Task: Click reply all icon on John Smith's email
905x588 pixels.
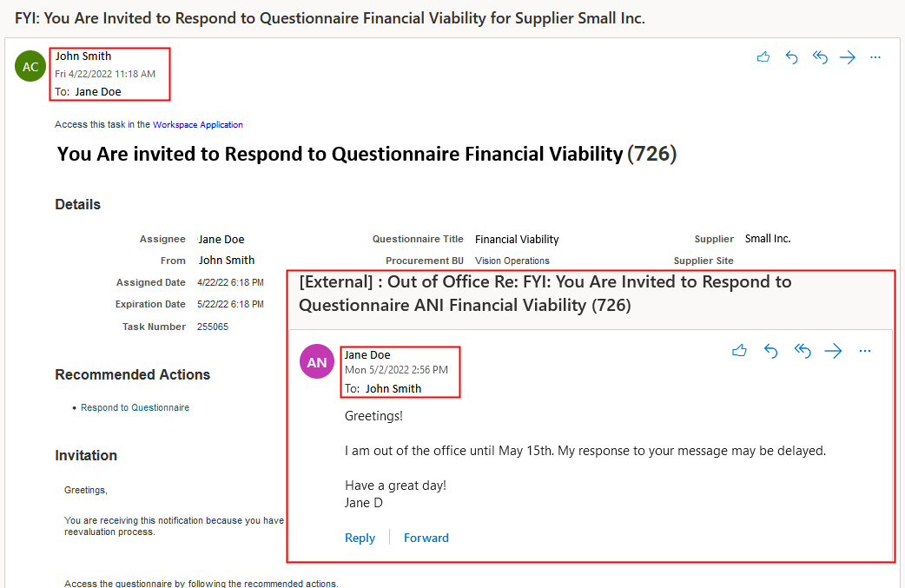Action: coord(820,57)
